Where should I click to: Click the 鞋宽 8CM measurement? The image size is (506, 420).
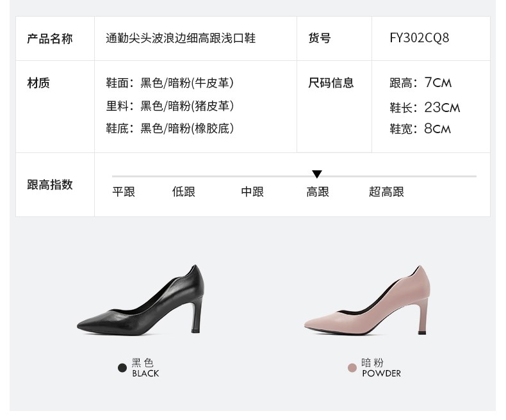point(420,129)
